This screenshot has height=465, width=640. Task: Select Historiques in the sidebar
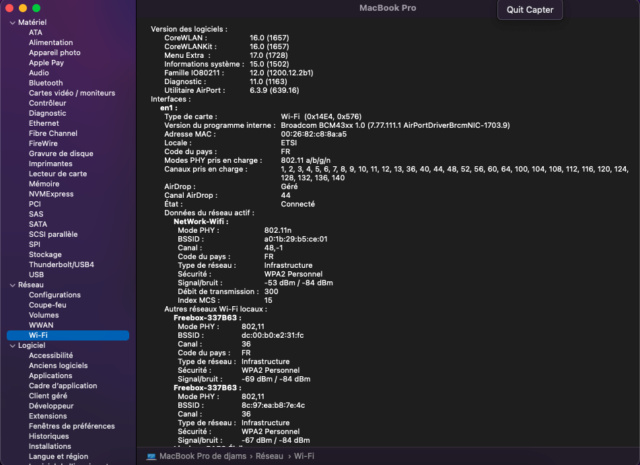(49, 436)
